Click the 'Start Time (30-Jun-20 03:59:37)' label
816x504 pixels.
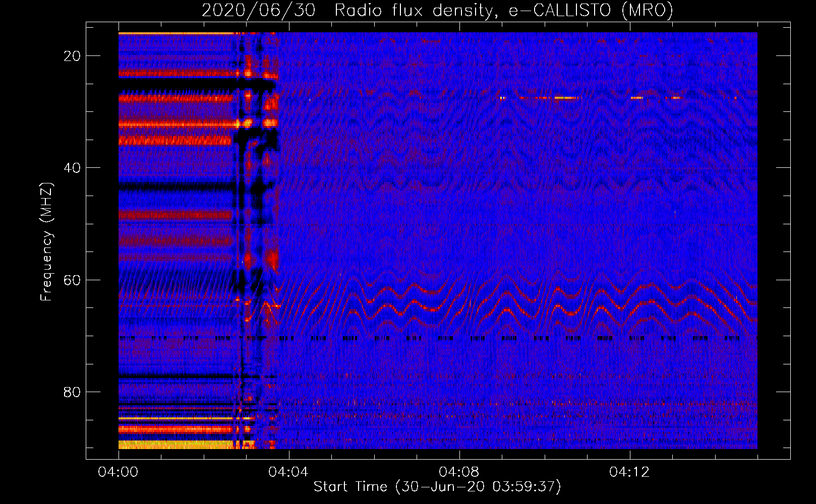[x=437, y=487]
